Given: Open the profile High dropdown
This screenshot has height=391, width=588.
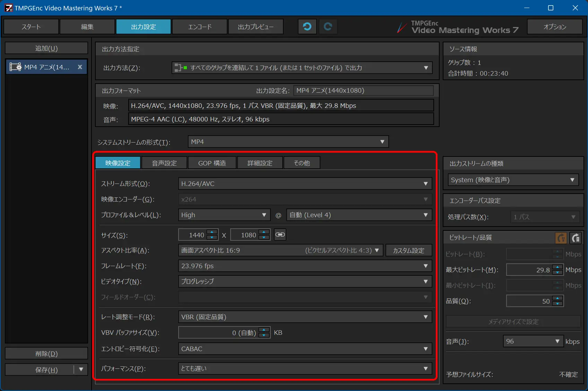Looking at the screenshot, I should (224, 215).
